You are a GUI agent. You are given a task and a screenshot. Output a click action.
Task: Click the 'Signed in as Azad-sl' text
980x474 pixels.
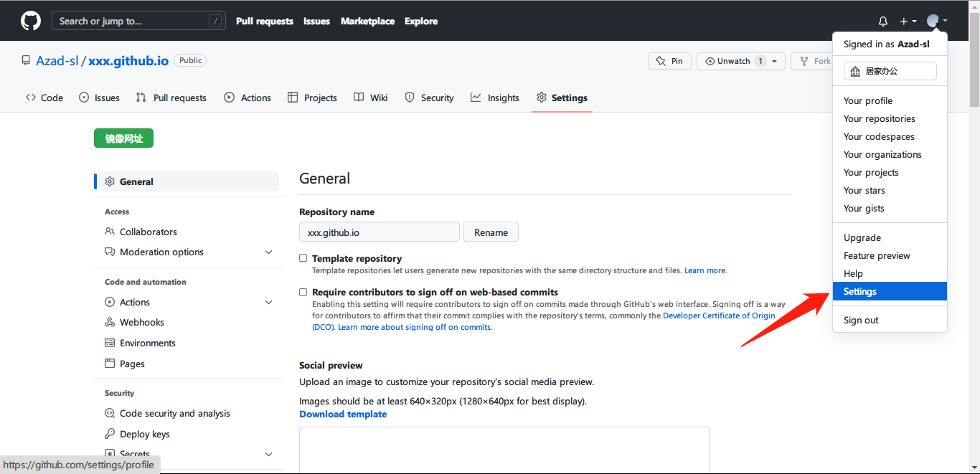coord(887,44)
